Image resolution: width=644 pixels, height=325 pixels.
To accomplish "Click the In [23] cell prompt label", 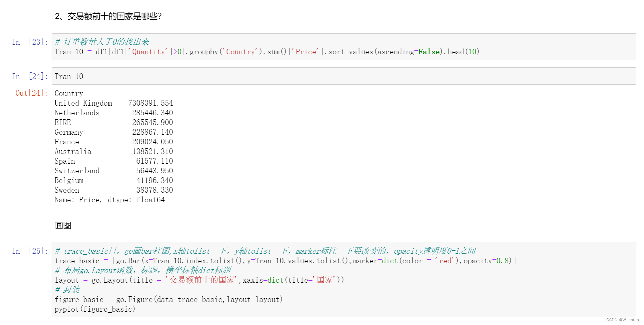I will tap(29, 42).
